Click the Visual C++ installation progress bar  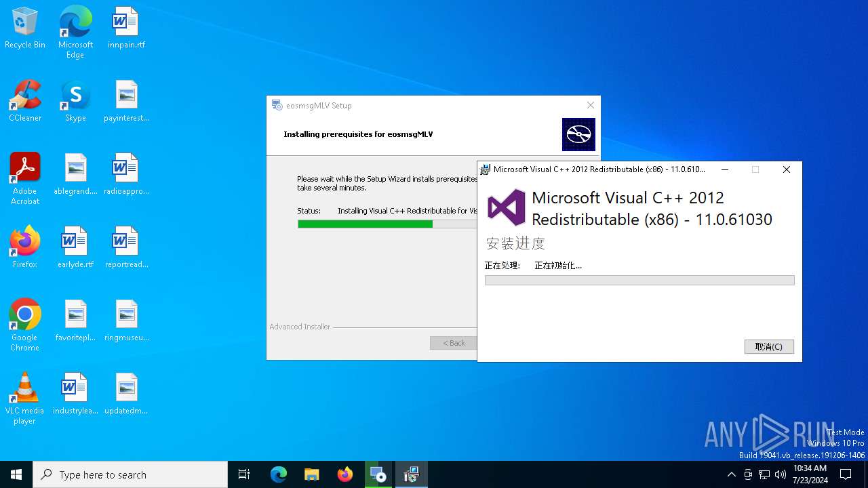pos(639,280)
